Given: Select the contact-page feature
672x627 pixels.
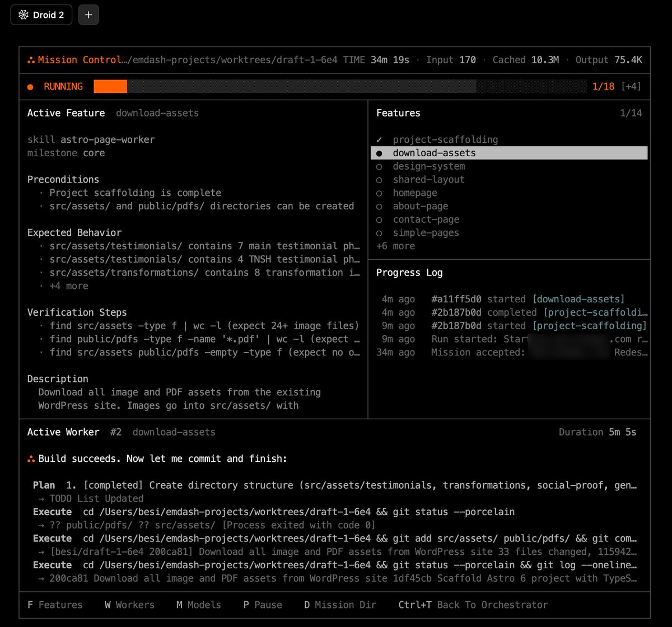Looking at the screenshot, I should (426, 219).
